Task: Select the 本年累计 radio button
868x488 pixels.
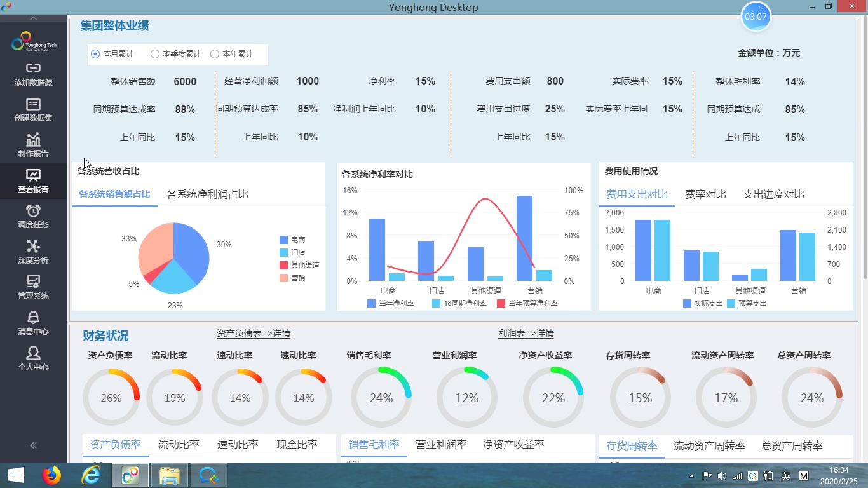Action: tap(215, 54)
